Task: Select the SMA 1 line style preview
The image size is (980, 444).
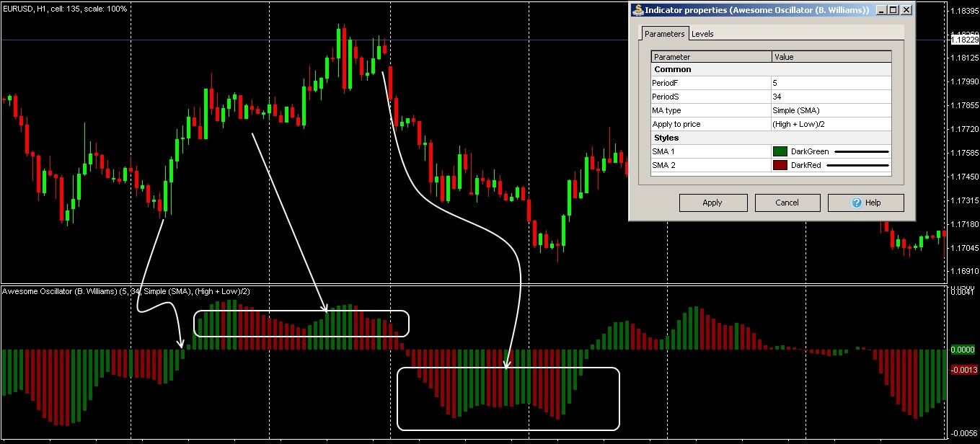Action: pyautogui.click(x=862, y=151)
